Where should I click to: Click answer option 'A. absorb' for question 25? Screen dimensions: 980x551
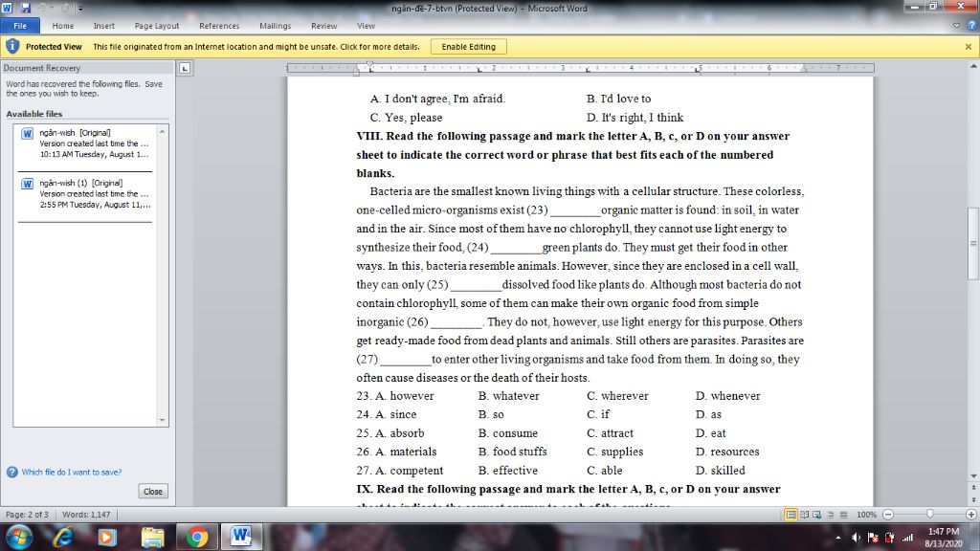(399, 433)
